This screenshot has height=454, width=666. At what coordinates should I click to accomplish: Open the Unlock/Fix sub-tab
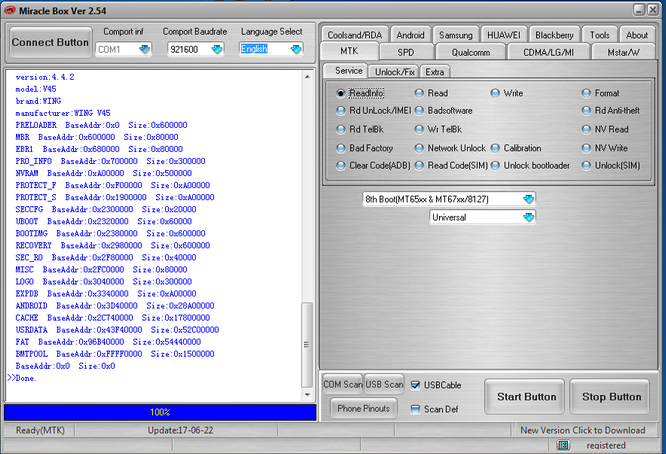pos(395,72)
